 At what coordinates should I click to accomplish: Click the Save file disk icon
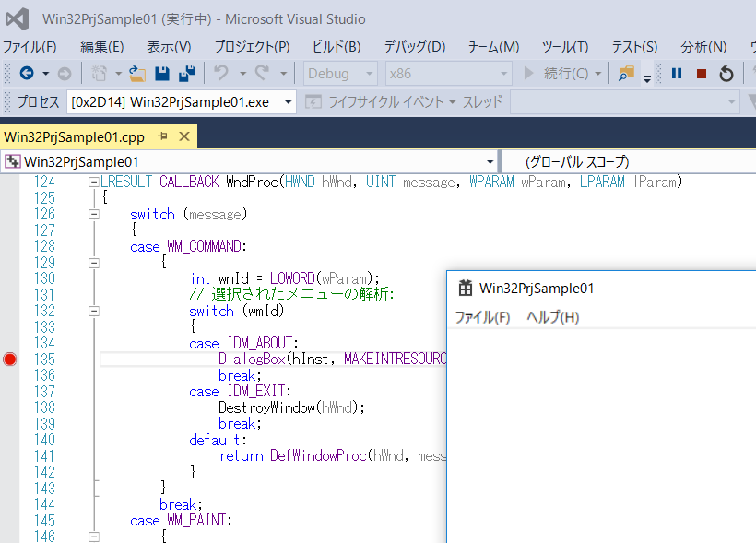point(162,74)
